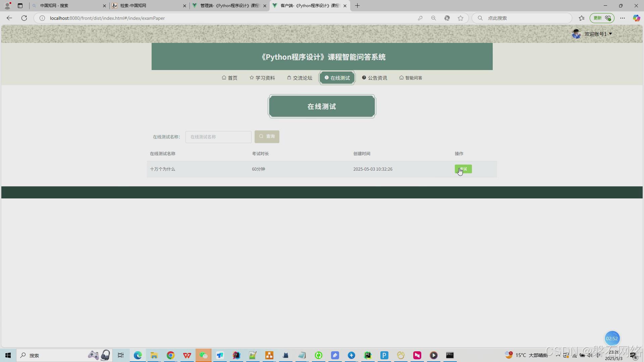Expand the 欢迎账号1 user dropdown

tap(598, 34)
